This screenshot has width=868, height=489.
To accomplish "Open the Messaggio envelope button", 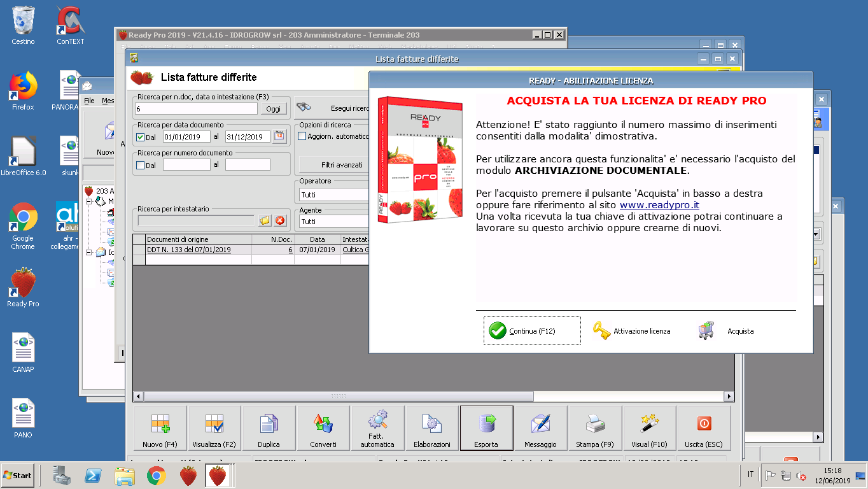I will [x=541, y=429].
